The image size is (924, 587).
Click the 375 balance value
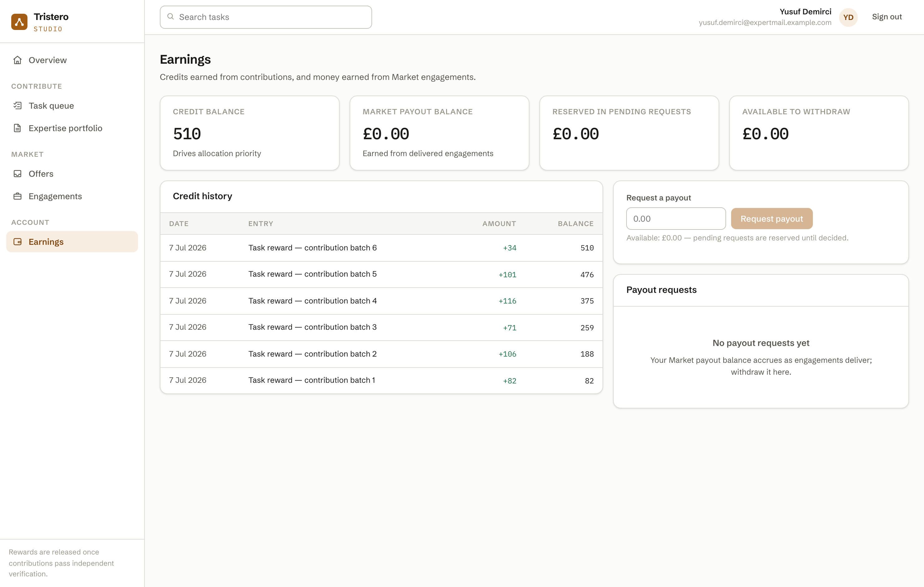click(x=587, y=301)
